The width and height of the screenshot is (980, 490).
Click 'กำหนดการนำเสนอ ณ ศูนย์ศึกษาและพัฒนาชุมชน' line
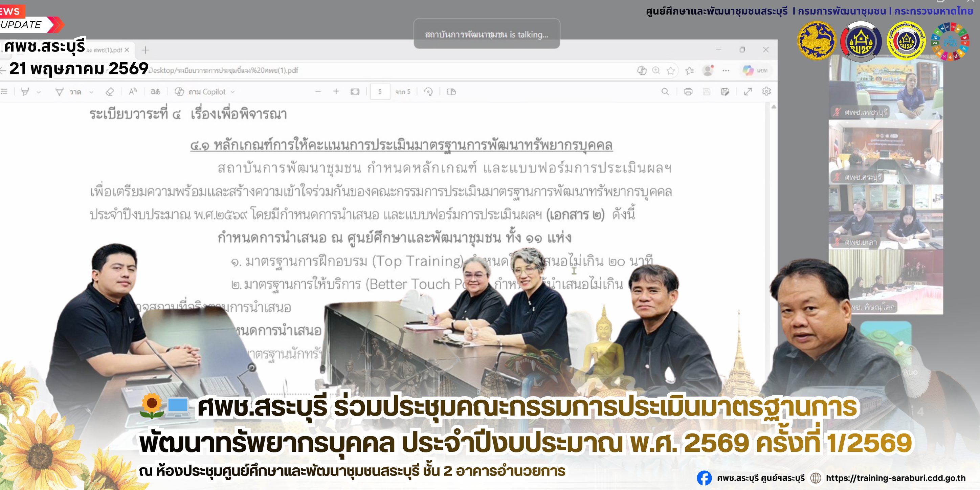pos(394,238)
